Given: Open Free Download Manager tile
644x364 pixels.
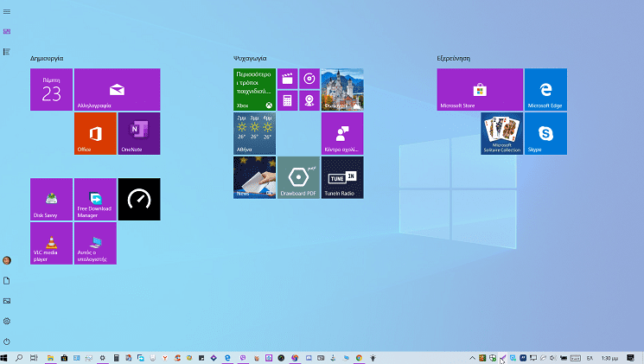Looking at the screenshot, I should coord(95,199).
